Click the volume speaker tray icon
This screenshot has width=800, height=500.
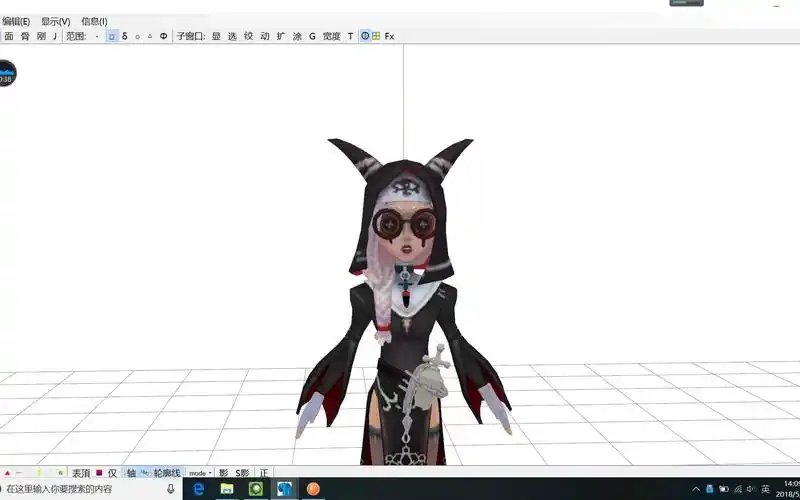(751, 489)
